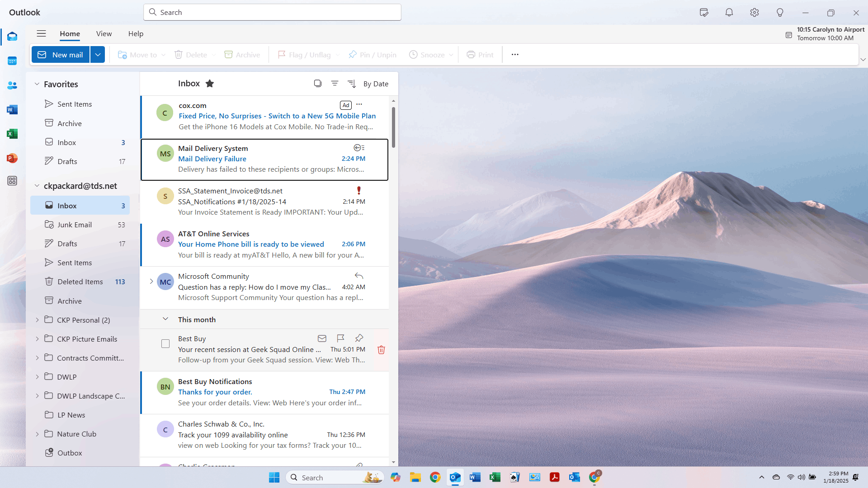868x488 pixels.
Task: Click the Outlook search box
Action: pos(272,12)
